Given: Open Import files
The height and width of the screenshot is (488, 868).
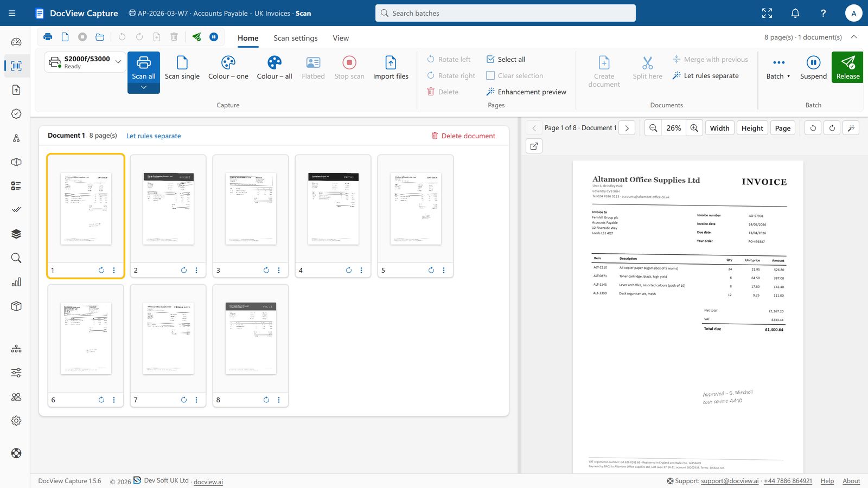Looking at the screenshot, I should (391, 68).
